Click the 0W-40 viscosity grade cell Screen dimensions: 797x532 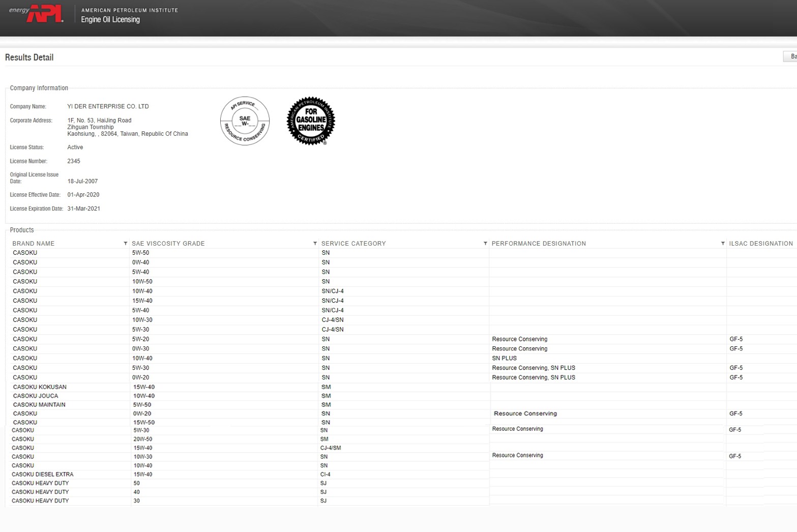click(x=141, y=262)
